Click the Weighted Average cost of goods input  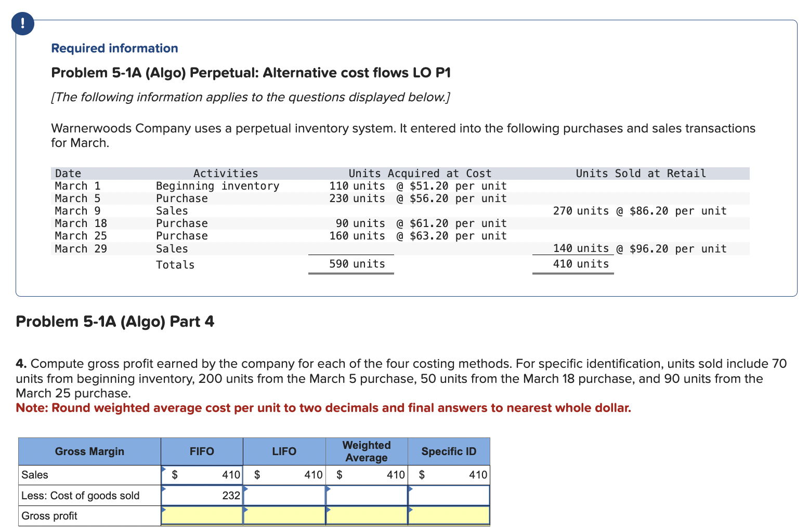[366, 495]
